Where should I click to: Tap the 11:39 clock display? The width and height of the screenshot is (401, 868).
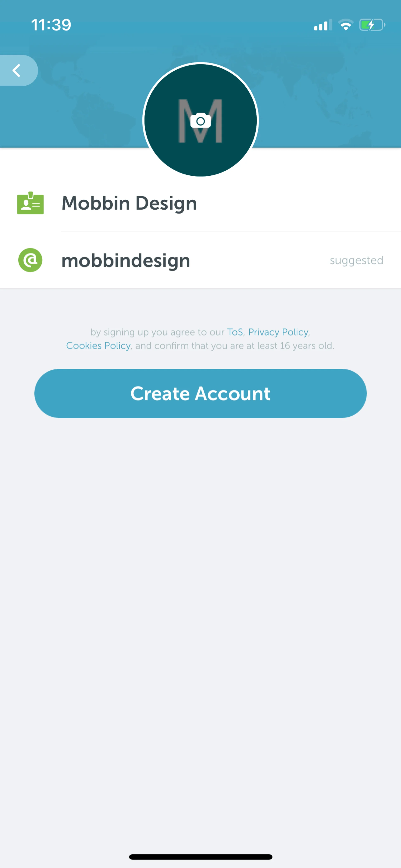coord(51,25)
